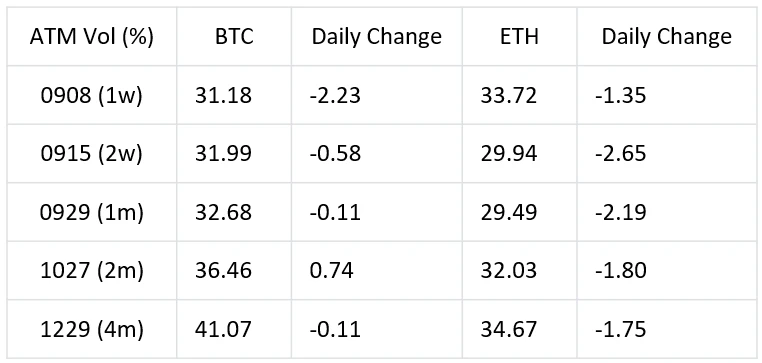
Task: Click the ETH value 33.72
Action: point(509,96)
